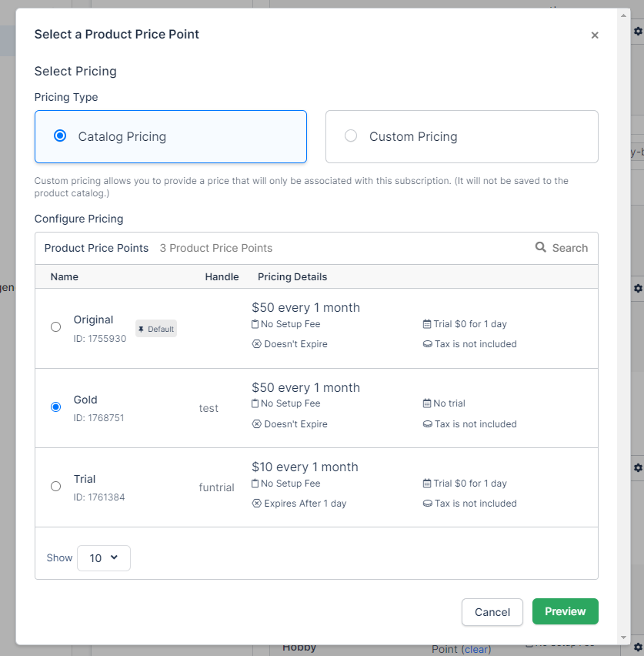Click the clipboard icon in Original row
Image resolution: width=644 pixels, height=656 pixels.
tap(255, 324)
